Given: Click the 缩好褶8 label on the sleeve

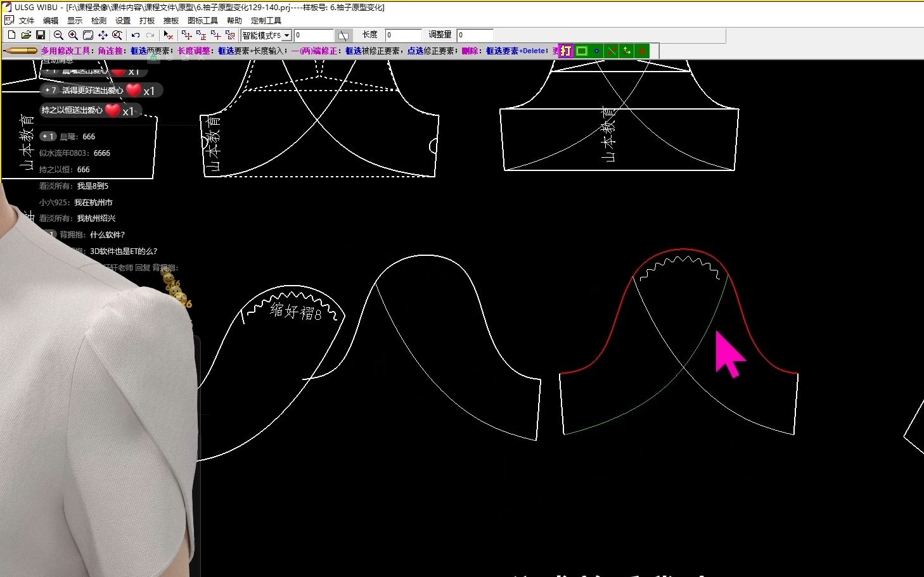Looking at the screenshot, I should 296,312.
